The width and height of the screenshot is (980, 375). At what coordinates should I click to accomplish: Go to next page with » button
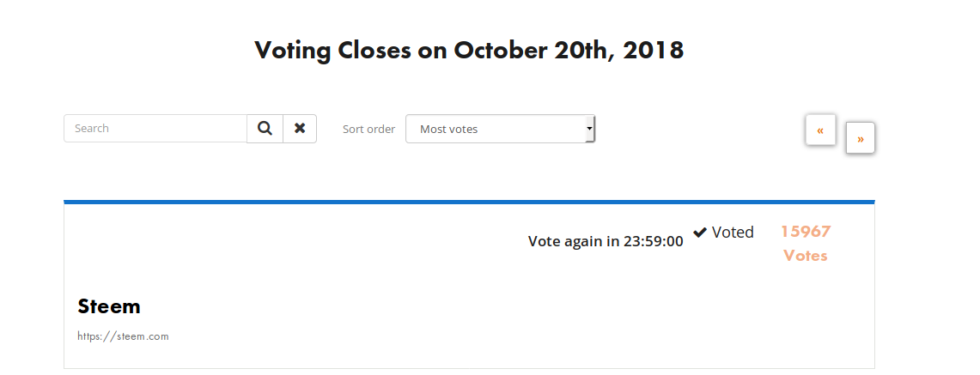pos(860,137)
